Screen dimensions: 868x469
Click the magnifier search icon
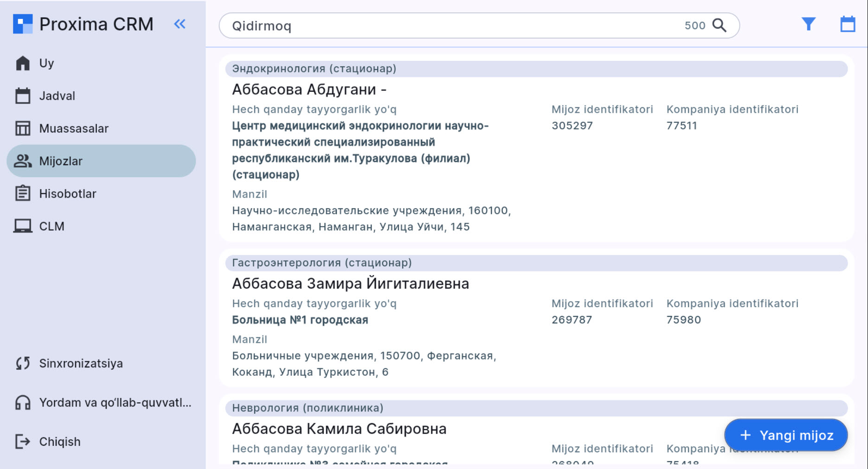click(719, 26)
